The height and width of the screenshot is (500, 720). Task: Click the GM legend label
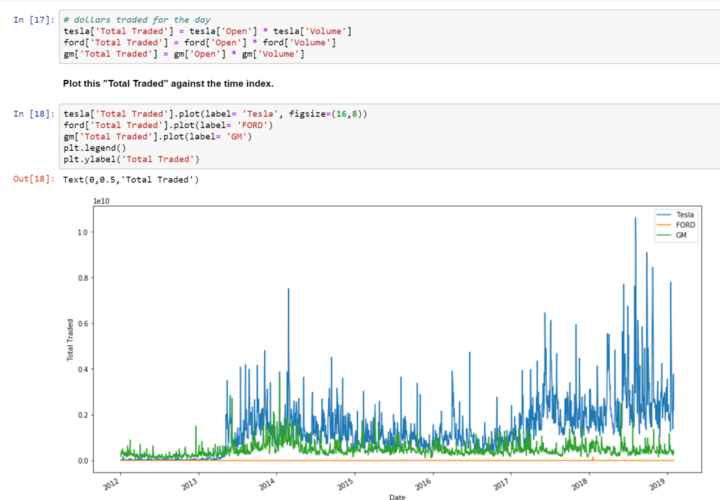(x=681, y=235)
